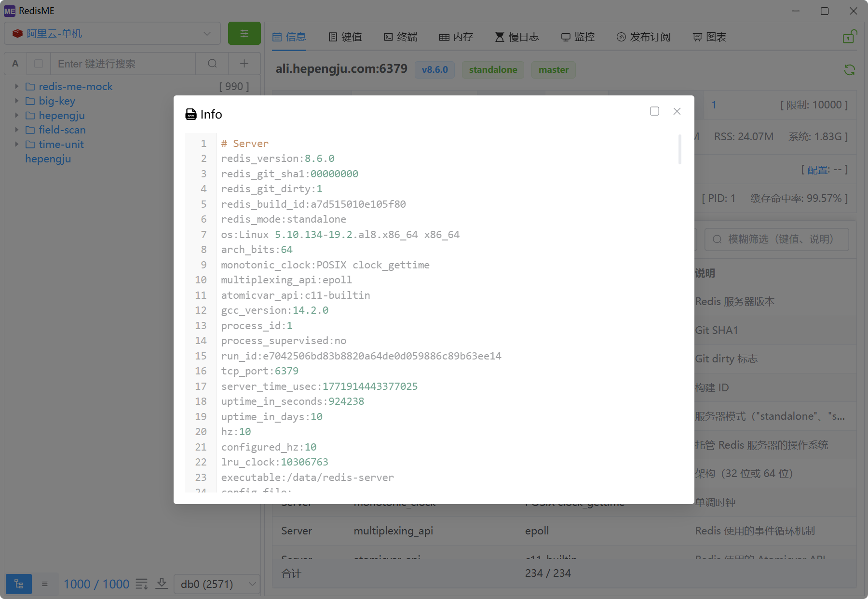Open the 阿里云-单机 connection dropdown
Viewport: 868px width, 599px height.
[112, 34]
